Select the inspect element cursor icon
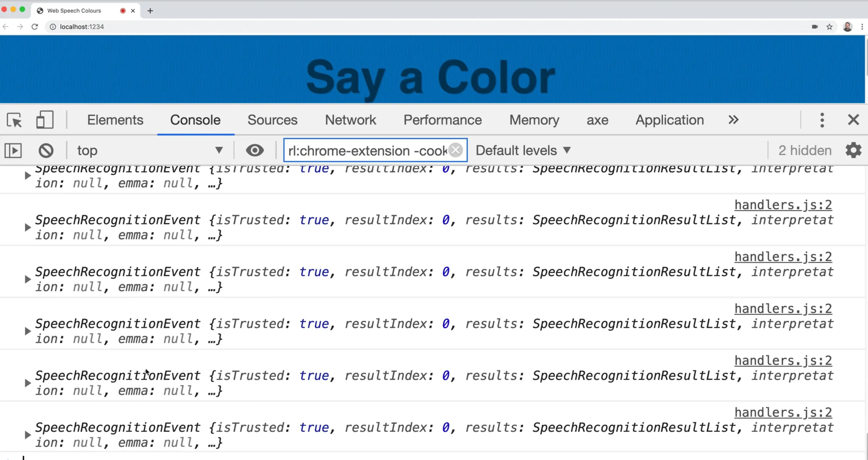Viewport: 868px width, 460px height. (14, 120)
